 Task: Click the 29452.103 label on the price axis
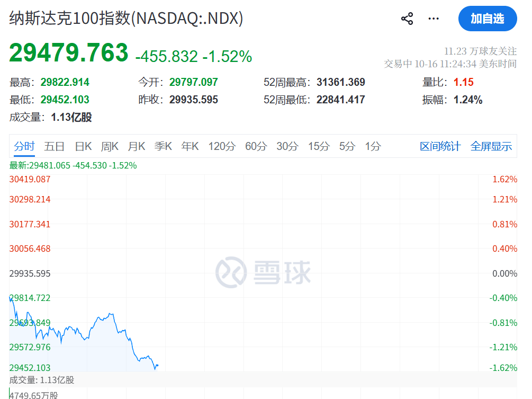click(x=30, y=368)
